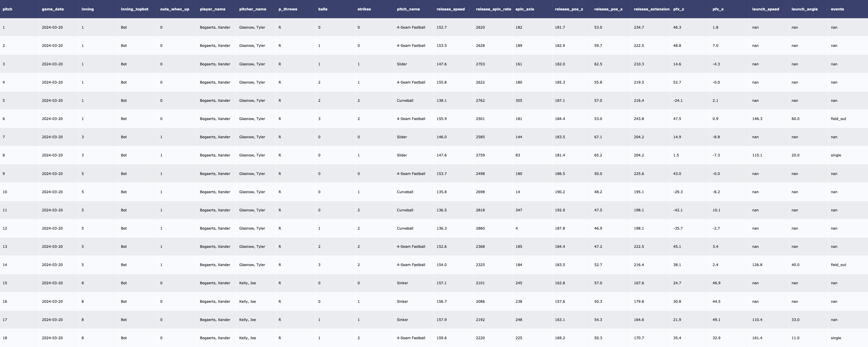Click the pitch column header
The width and height of the screenshot is (868, 347).
pos(8,9)
